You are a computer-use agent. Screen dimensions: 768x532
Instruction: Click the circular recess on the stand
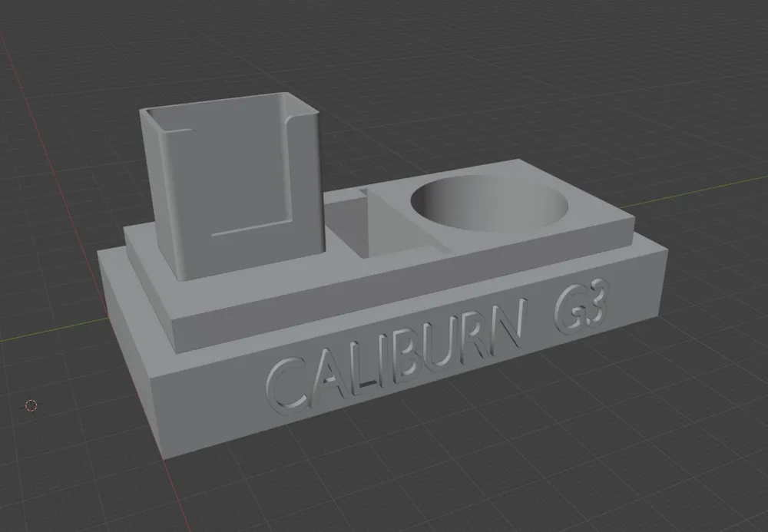pyautogui.click(x=490, y=203)
